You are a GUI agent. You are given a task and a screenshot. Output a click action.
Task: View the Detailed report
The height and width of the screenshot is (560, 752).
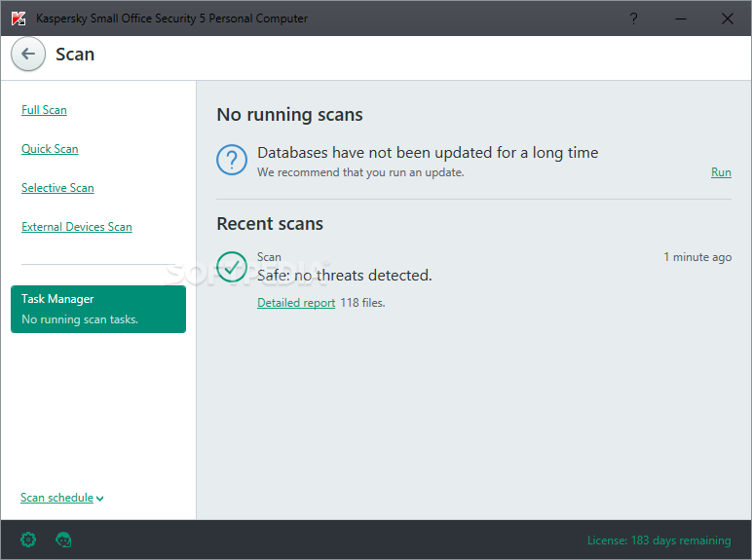[x=296, y=303]
